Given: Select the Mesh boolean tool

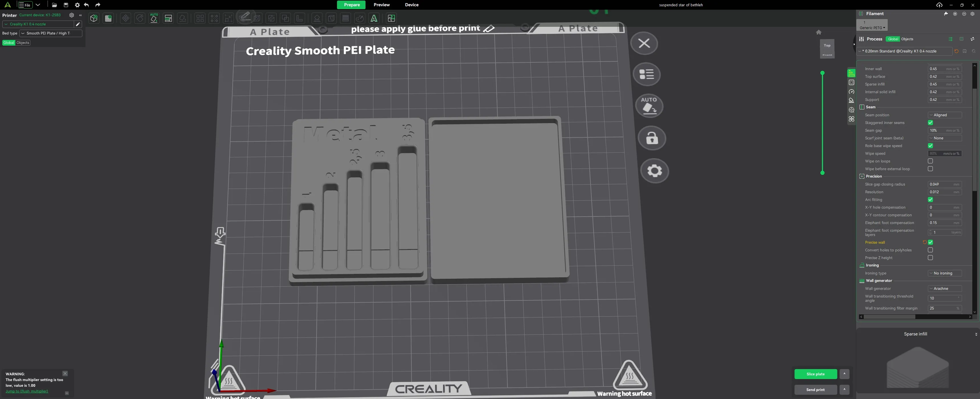Looking at the screenshot, I should point(285,18).
